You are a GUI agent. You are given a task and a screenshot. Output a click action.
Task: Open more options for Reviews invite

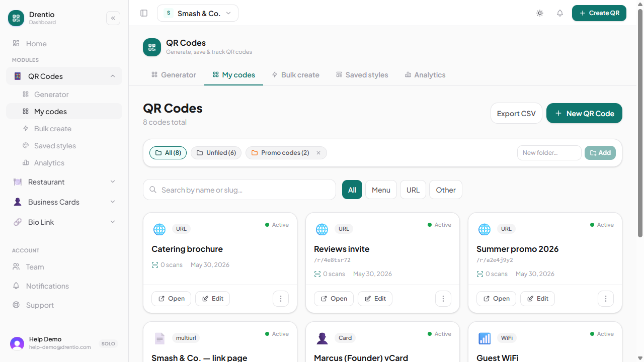click(443, 299)
